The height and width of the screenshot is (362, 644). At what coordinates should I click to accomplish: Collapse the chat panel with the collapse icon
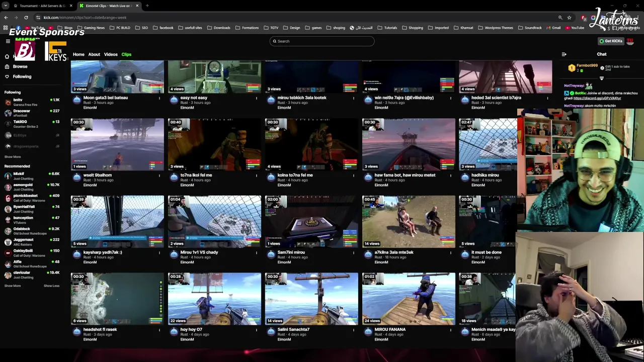tap(564, 54)
